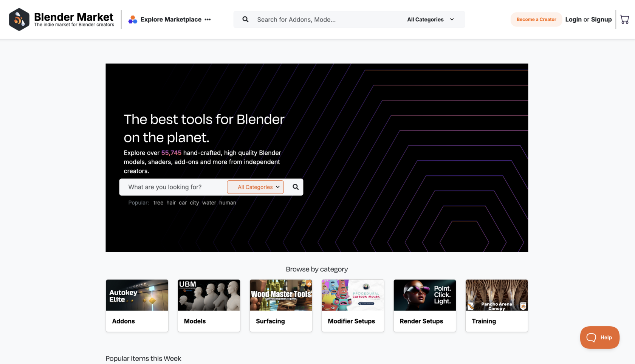Browse the Render Setups category label

point(421,321)
